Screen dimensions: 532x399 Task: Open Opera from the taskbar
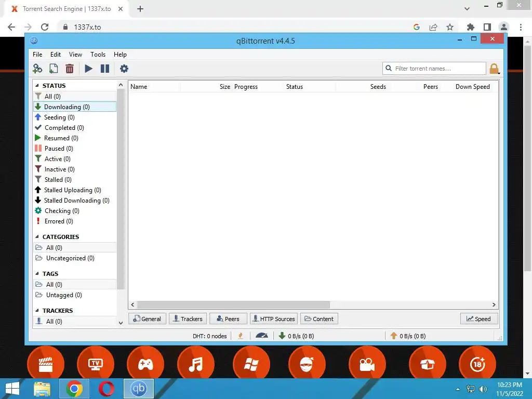pos(106,389)
